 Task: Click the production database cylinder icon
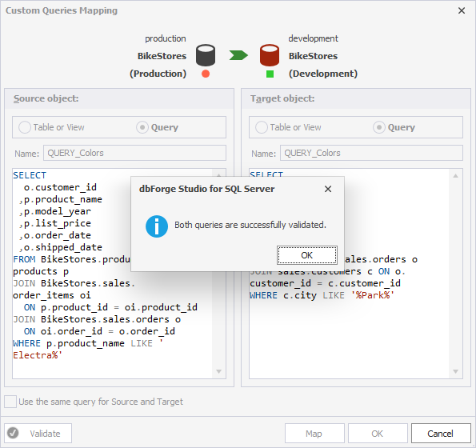206,55
